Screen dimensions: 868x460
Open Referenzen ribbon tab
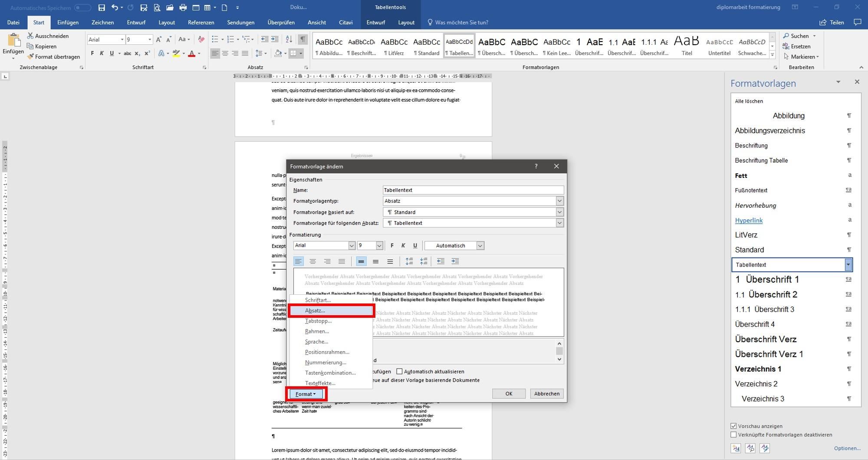point(201,22)
